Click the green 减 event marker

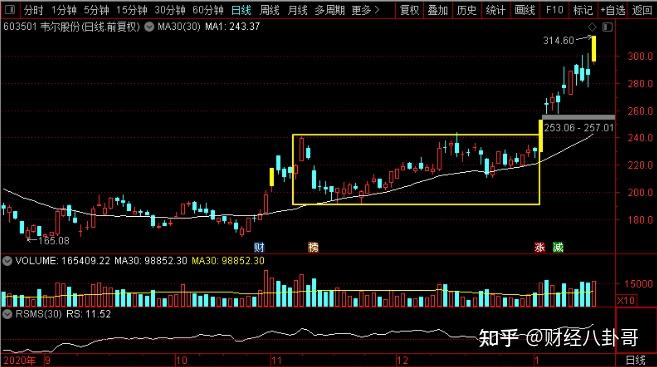click(x=558, y=247)
